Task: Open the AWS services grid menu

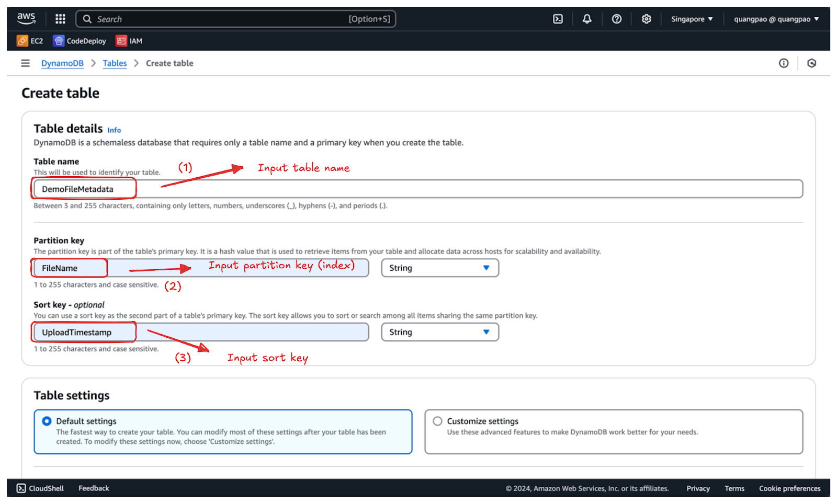Action: point(60,18)
